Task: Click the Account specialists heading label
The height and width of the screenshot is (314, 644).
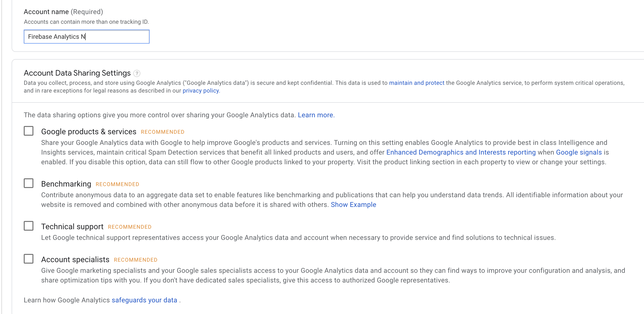Action: click(x=75, y=259)
